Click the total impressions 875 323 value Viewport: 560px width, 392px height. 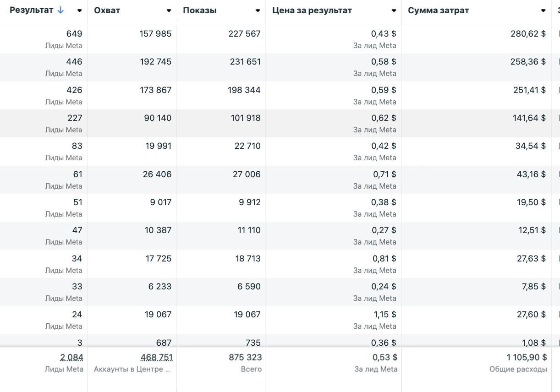coord(245,357)
